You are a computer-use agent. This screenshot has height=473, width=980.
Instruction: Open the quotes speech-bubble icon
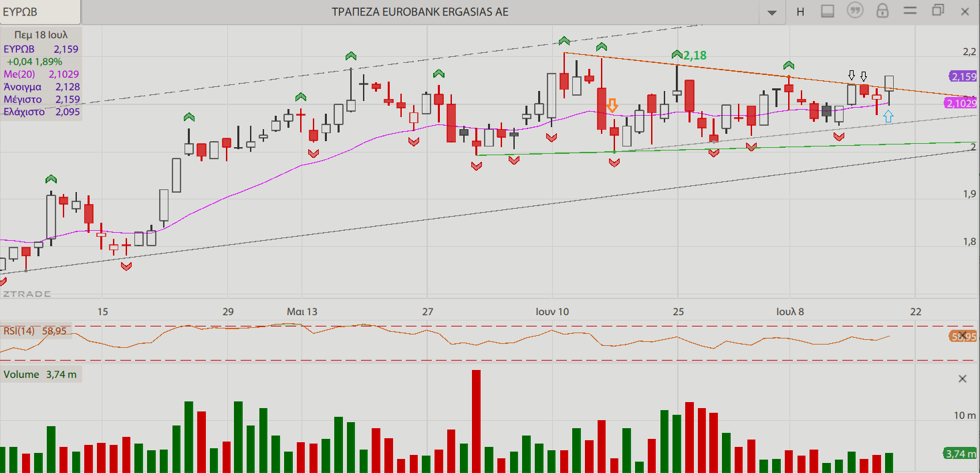pos(855,11)
